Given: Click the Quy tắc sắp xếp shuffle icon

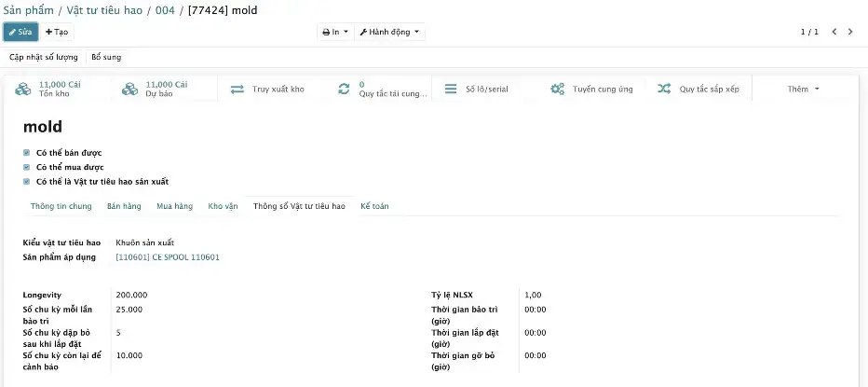Looking at the screenshot, I should (x=664, y=90).
